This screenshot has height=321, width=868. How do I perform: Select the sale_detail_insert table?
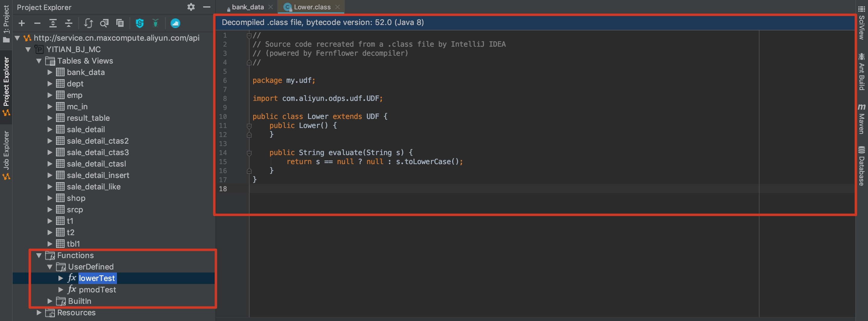pyautogui.click(x=98, y=175)
